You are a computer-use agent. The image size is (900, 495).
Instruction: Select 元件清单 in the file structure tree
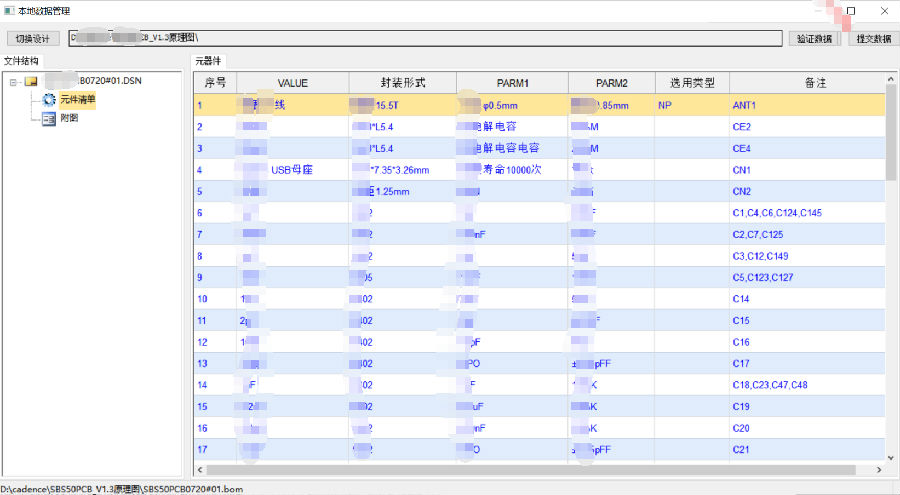[77, 100]
